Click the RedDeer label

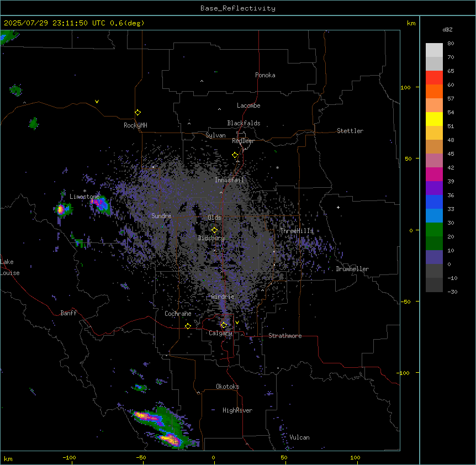(243, 141)
